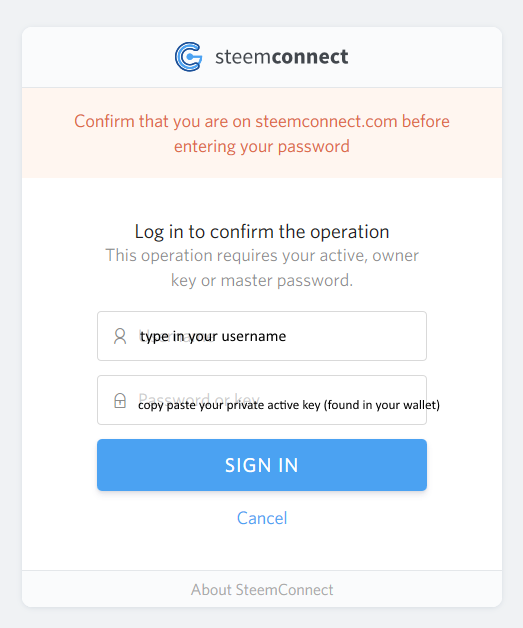Viewport: 523px width, 628px height.
Task: Click the steemconnect wordmark in the header
Action: click(282, 56)
